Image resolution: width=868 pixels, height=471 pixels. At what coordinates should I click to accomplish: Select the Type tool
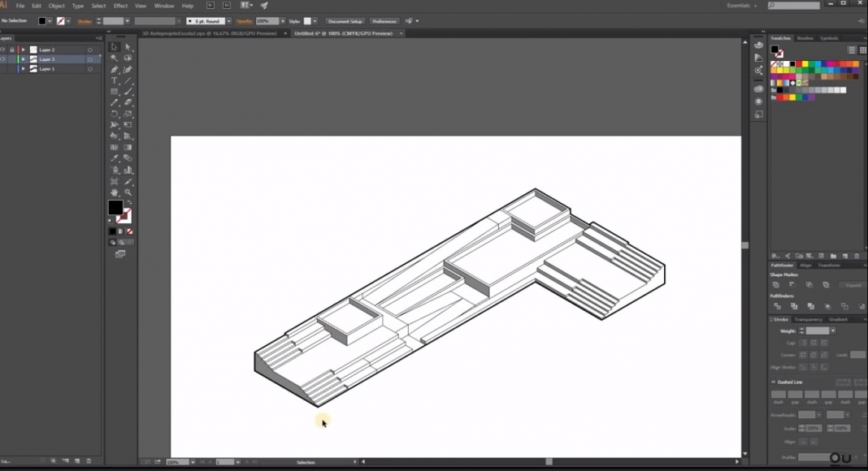point(113,80)
